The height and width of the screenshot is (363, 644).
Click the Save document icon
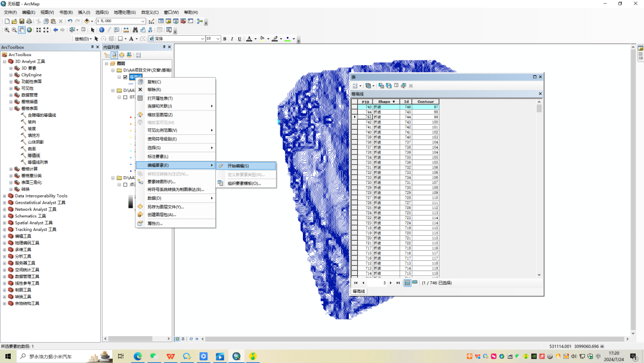click(x=22, y=21)
